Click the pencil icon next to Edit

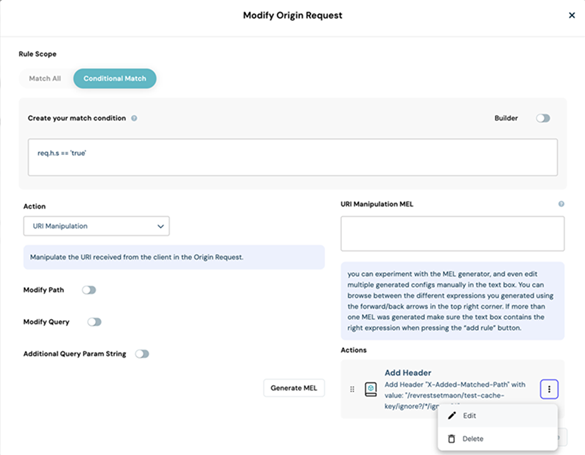point(452,415)
